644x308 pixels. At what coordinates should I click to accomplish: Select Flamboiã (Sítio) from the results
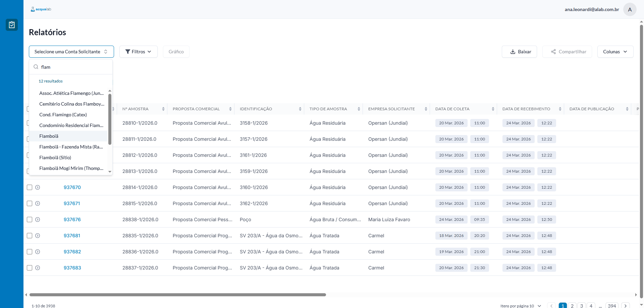tap(55, 158)
